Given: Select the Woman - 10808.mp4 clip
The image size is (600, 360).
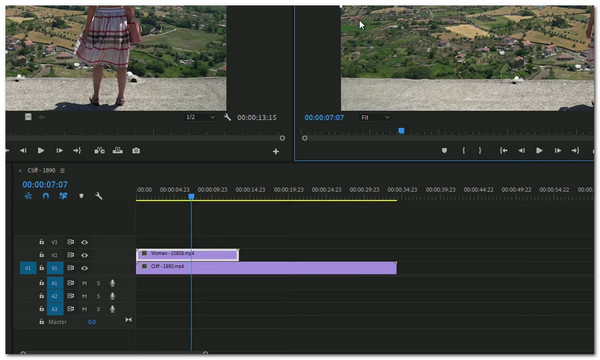Looking at the screenshot, I should [188, 255].
